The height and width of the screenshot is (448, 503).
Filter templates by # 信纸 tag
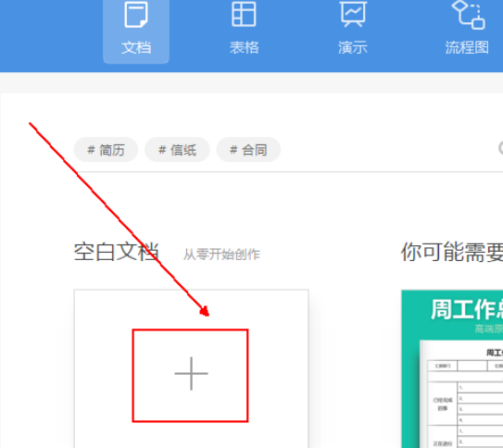tap(177, 150)
